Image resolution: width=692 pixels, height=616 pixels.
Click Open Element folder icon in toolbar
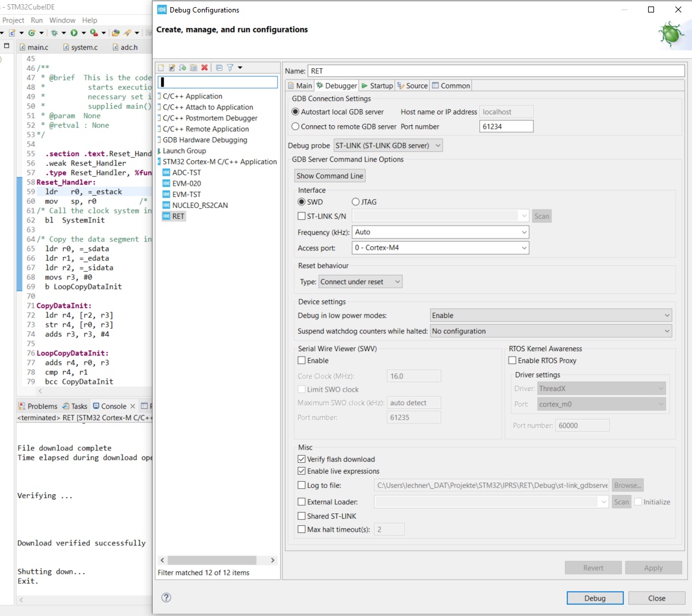(x=116, y=33)
